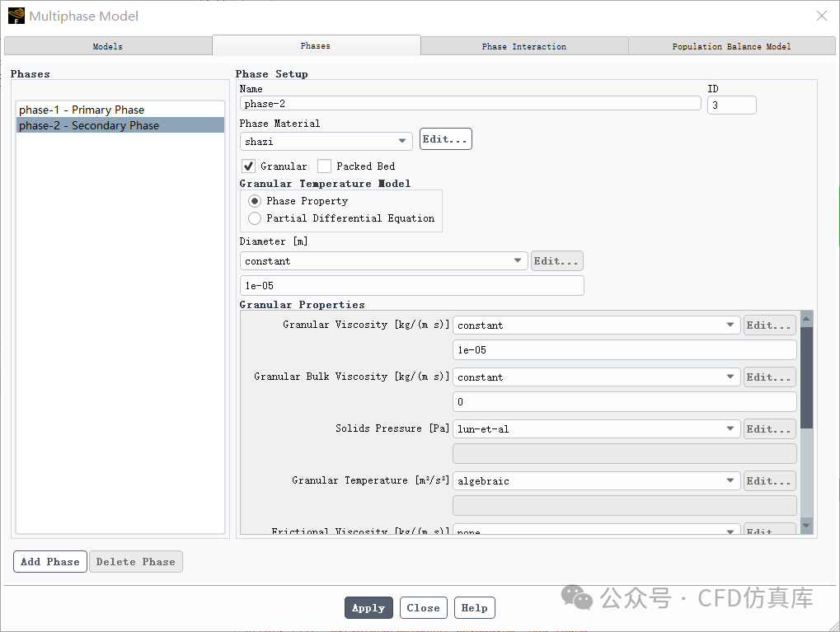The width and height of the screenshot is (840, 632).
Task: Open the Population Balance Model tab
Action: [731, 46]
